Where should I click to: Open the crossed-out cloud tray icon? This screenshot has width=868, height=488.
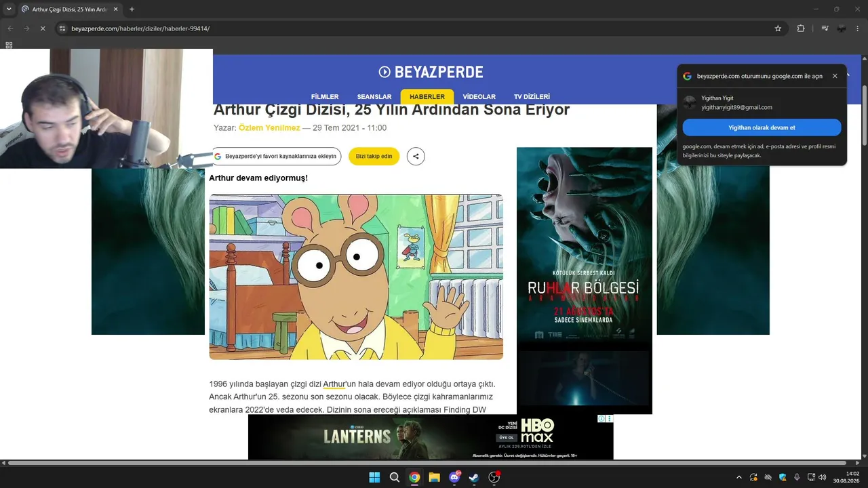(768, 477)
